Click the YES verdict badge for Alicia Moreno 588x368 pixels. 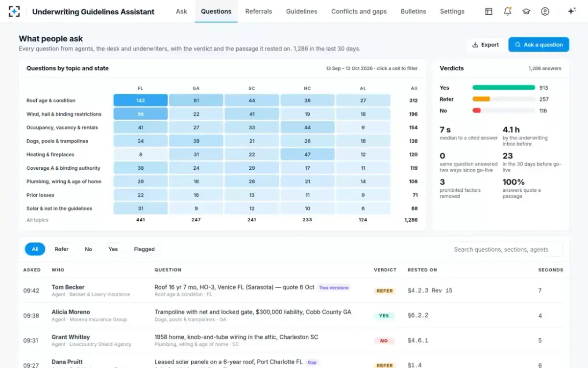[384, 316]
